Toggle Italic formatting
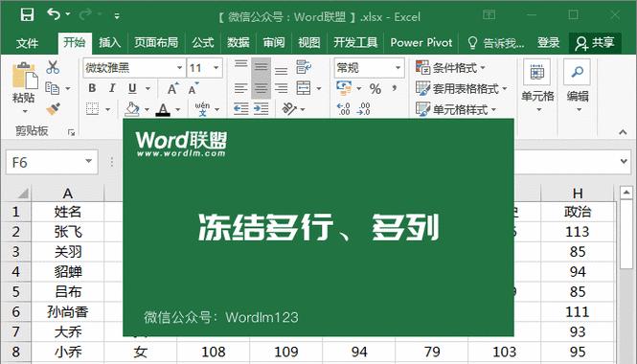This screenshot has width=637, height=364. tap(112, 88)
